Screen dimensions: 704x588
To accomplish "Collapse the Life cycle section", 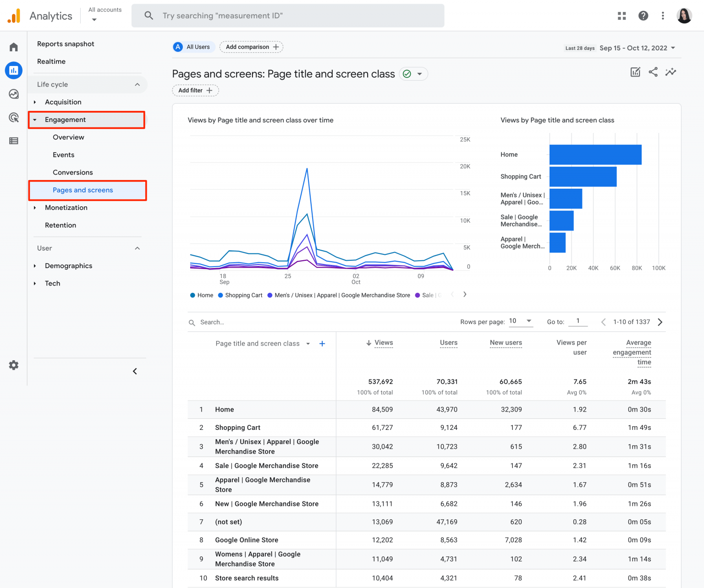I will click(137, 84).
